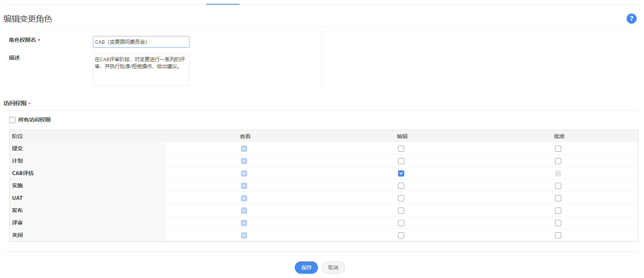Enable 批准 permission for 提交 stage
This screenshot has height=278, width=644.
click(558, 149)
